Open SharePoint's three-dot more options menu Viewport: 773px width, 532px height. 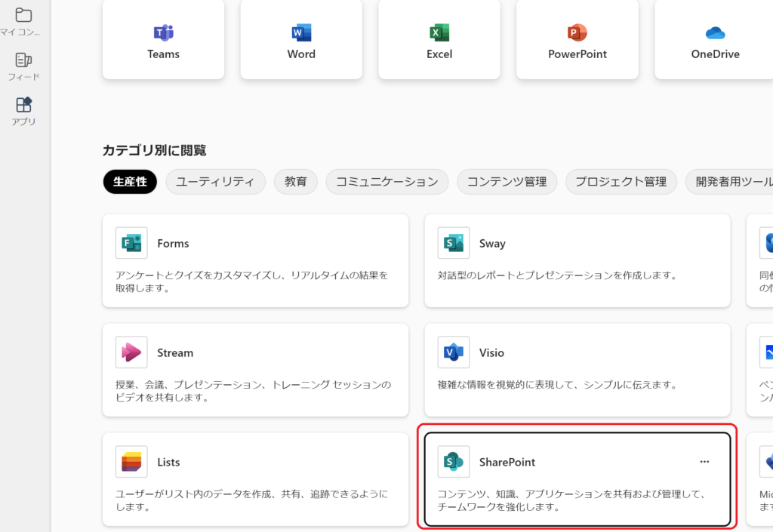(x=704, y=462)
